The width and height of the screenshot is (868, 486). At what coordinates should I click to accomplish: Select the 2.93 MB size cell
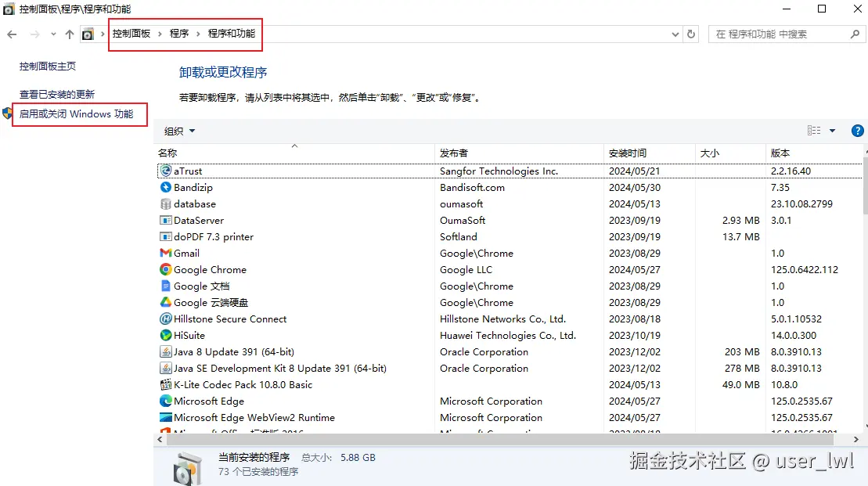(740, 221)
